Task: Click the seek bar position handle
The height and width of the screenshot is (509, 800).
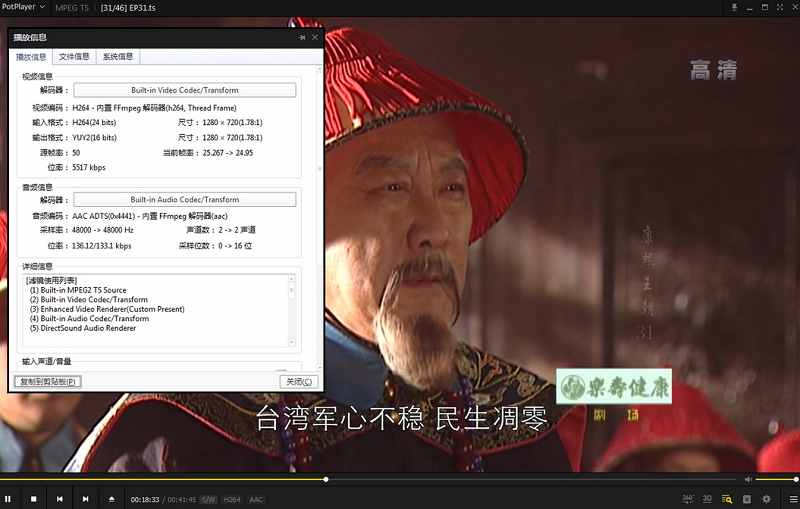Action: point(326,480)
